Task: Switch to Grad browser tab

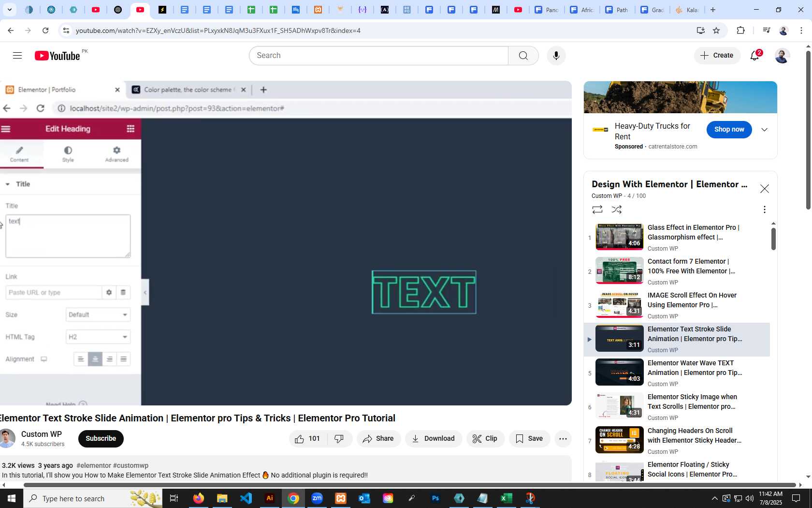Action: click(x=652, y=10)
